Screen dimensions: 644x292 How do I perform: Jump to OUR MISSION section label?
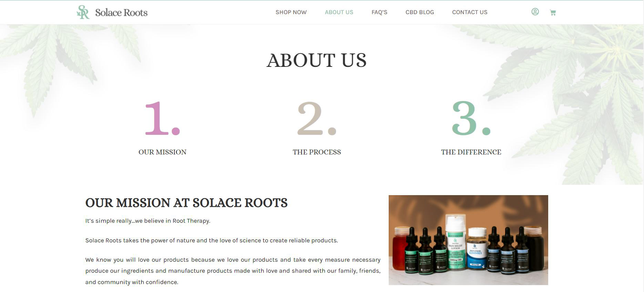pyautogui.click(x=162, y=152)
